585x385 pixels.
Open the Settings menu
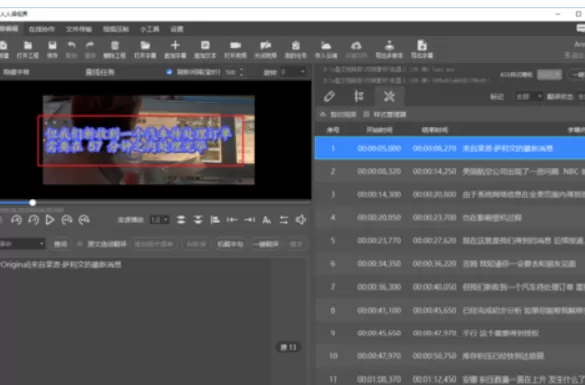(177, 29)
